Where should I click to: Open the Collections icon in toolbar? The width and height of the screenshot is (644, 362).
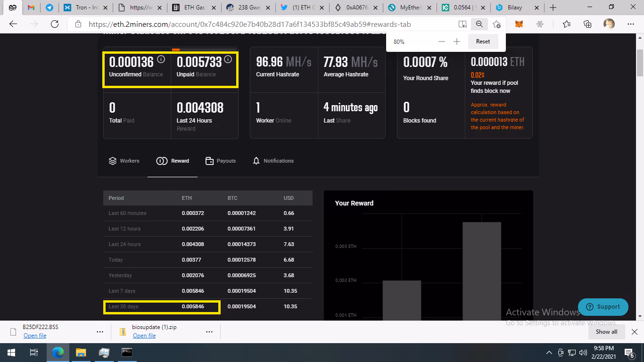point(587,25)
